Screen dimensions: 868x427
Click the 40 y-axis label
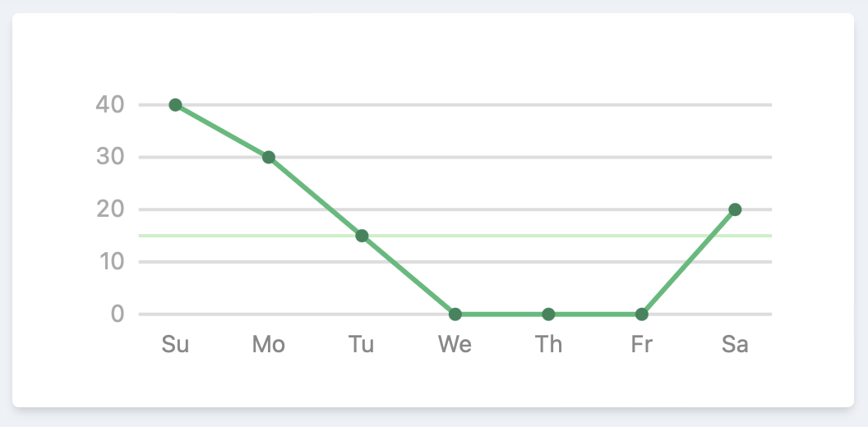tap(109, 104)
